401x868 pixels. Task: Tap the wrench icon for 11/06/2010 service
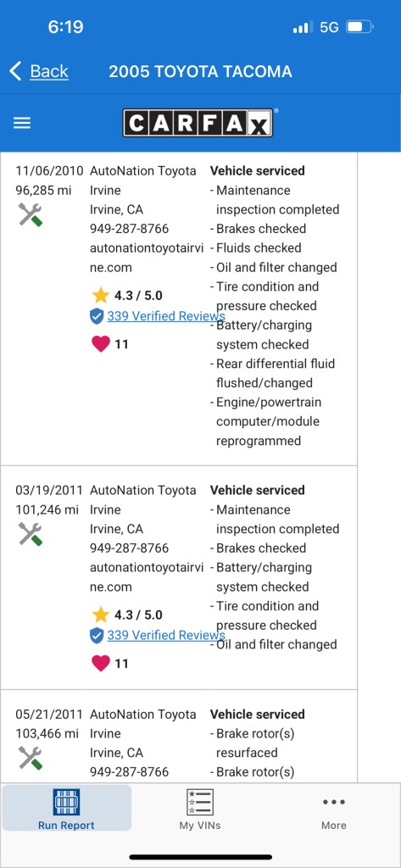pyautogui.click(x=30, y=214)
